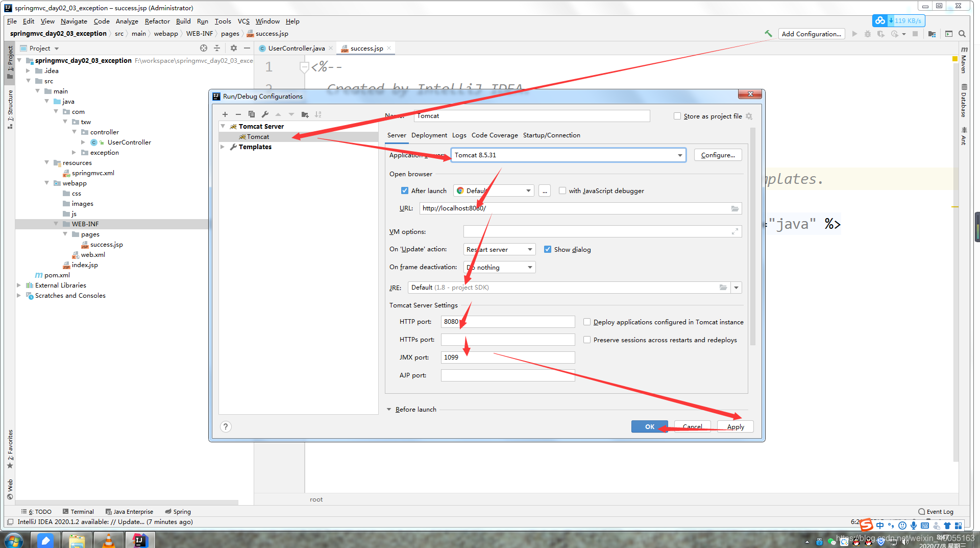Open On frame deactivation dropdown
980x548 pixels.
(499, 268)
